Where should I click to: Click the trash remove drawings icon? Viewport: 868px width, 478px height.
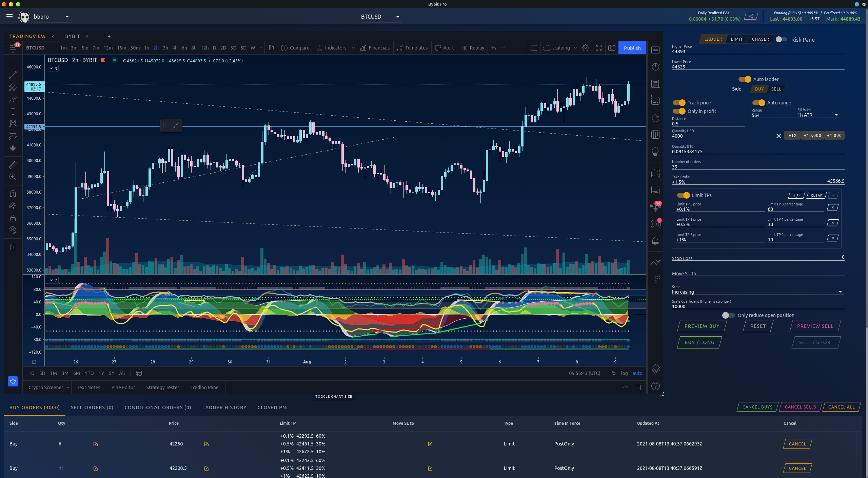pyautogui.click(x=13, y=247)
